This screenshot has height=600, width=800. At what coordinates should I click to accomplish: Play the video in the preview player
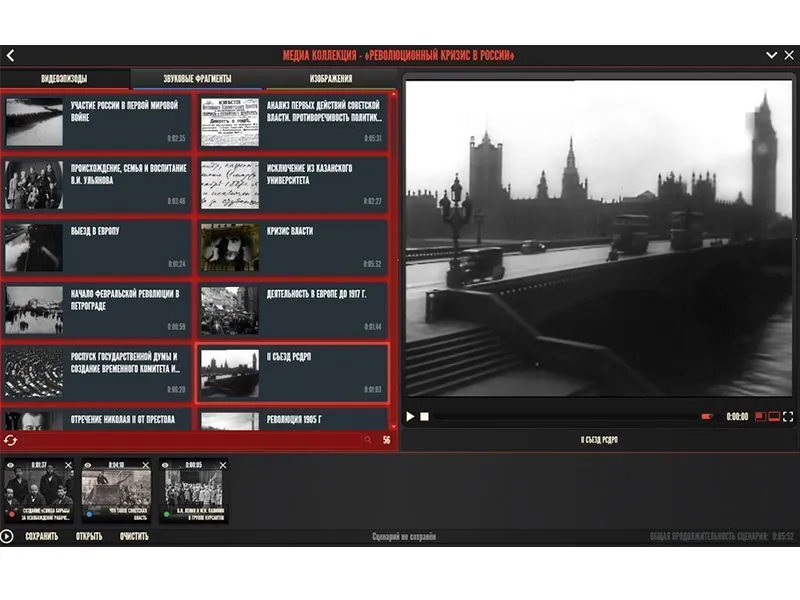410,416
